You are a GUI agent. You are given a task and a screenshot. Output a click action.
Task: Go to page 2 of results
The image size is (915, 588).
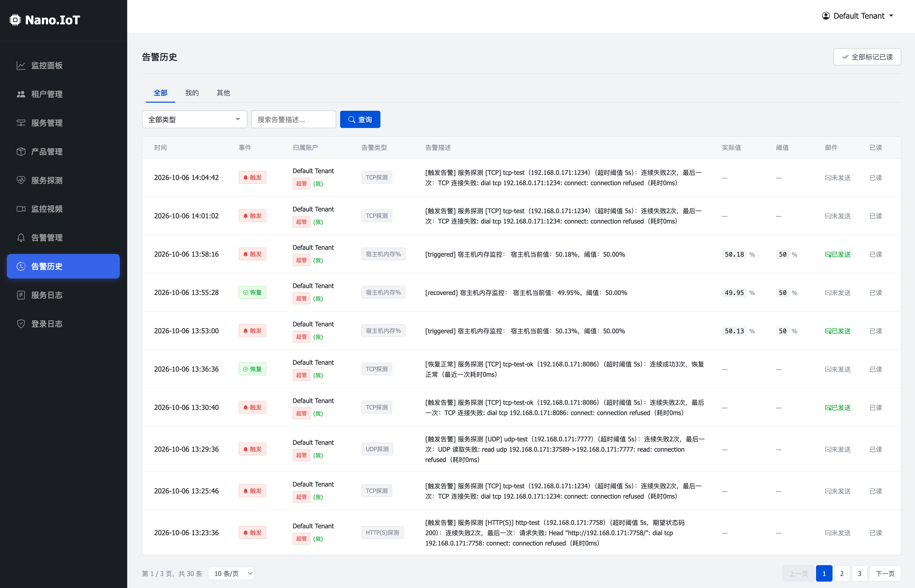(x=841, y=574)
